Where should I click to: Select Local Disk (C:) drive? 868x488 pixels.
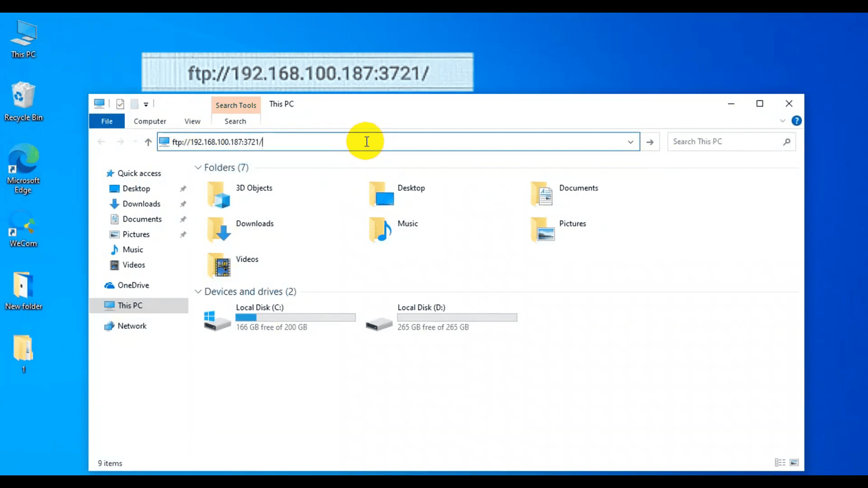279,318
